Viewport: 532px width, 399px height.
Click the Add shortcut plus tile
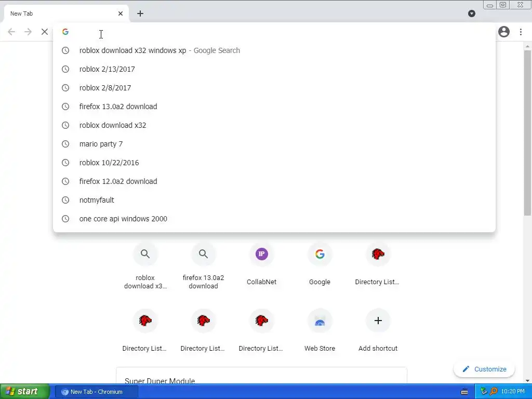(378, 331)
